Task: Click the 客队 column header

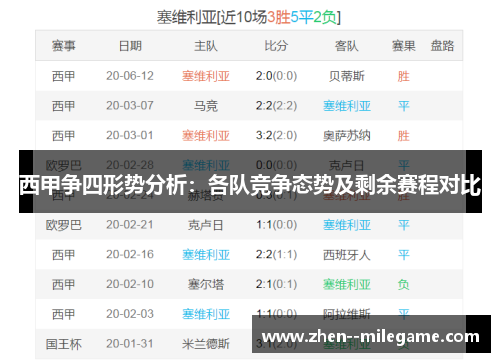Action: click(x=347, y=46)
